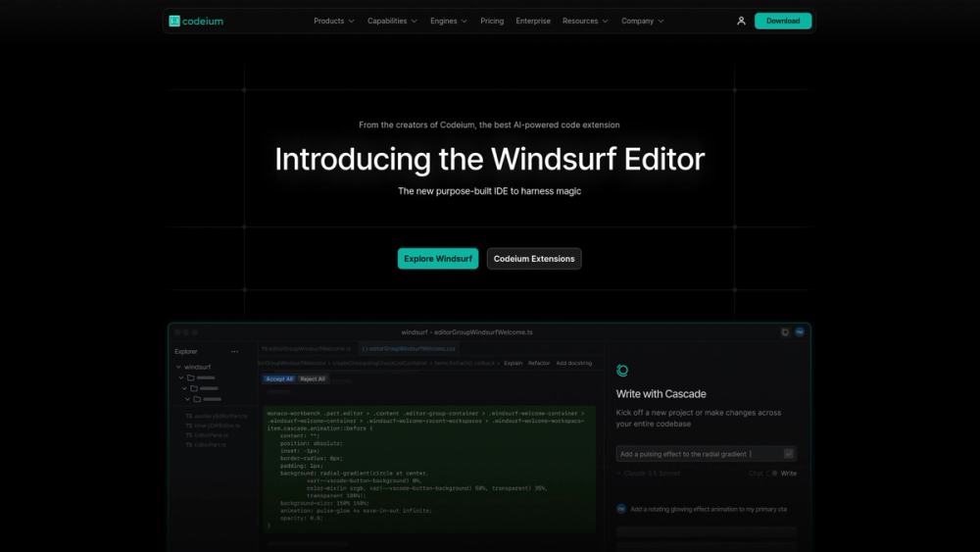Screen dimensions: 980x552
Task: Open the Claude 3.5 Sonnet model selector
Action: click(649, 474)
